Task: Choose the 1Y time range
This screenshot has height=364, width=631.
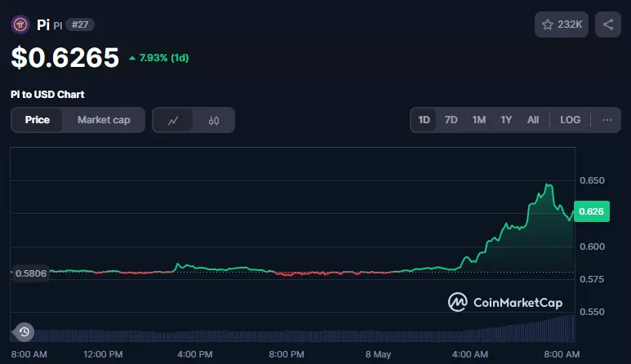Action: coord(506,120)
